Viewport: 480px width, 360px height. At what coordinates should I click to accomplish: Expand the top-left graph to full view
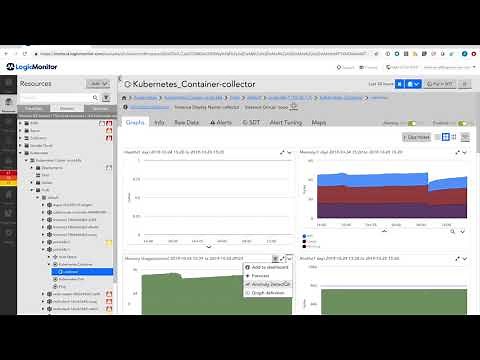pyautogui.click(x=282, y=152)
